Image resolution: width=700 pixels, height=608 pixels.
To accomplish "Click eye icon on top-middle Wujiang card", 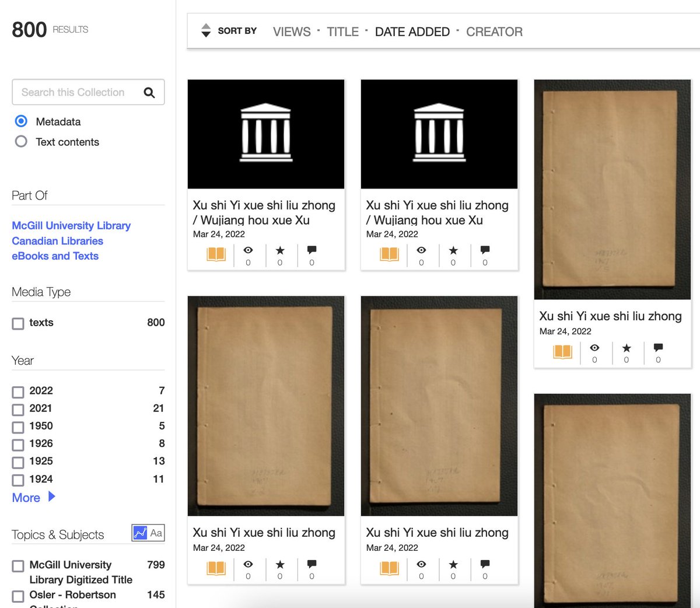I will click(422, 250).
